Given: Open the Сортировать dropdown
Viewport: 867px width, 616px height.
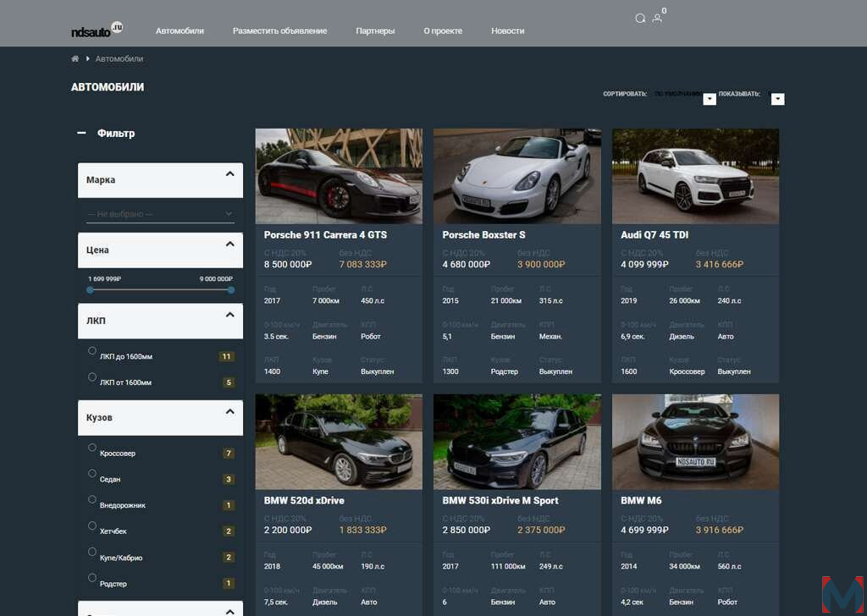Looking at the screenshot, I should pyautogui.click(x=710, y=99).
